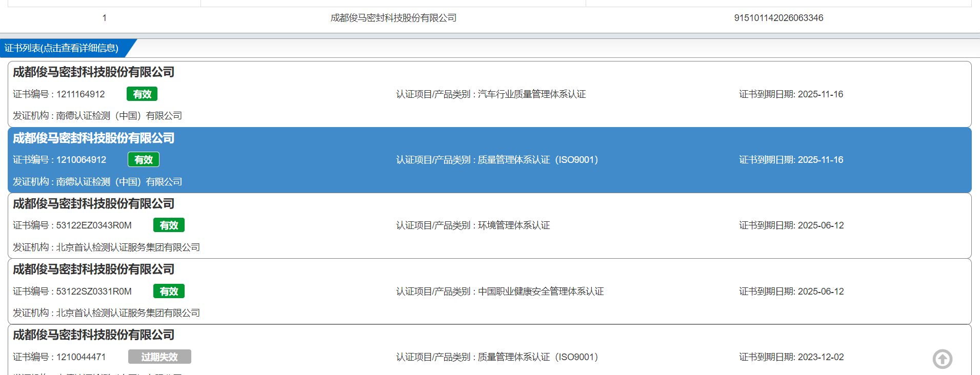This screenshot has width=980, height=375.
Task: Open expired certificate card 1210044471
Action: click(x=490, y=350)
